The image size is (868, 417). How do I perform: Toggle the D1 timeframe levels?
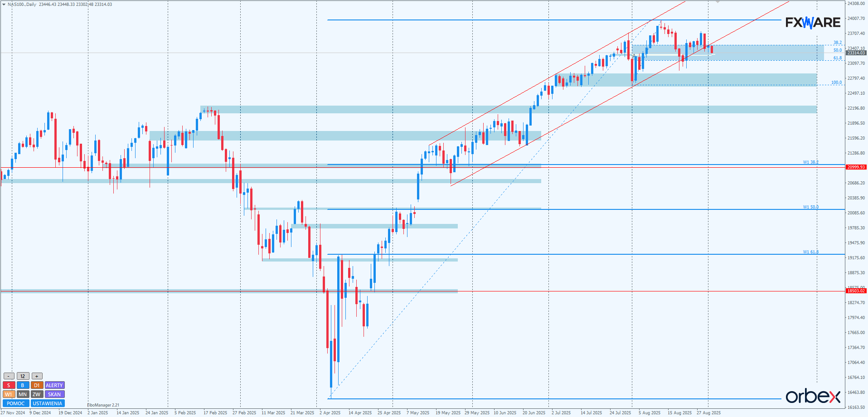tap(37, 385)
